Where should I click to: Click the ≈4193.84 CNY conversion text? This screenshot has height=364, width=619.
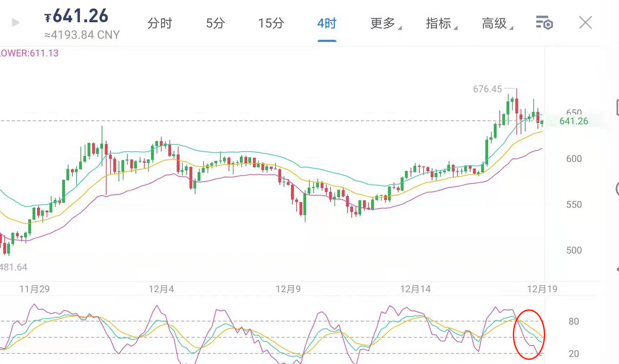tap(82, 35)
